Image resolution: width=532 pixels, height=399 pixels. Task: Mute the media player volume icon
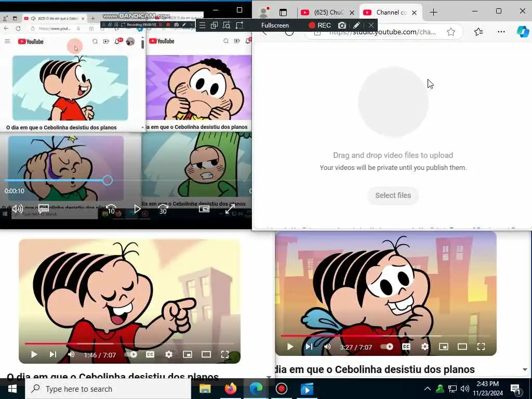tap(17, 209)
